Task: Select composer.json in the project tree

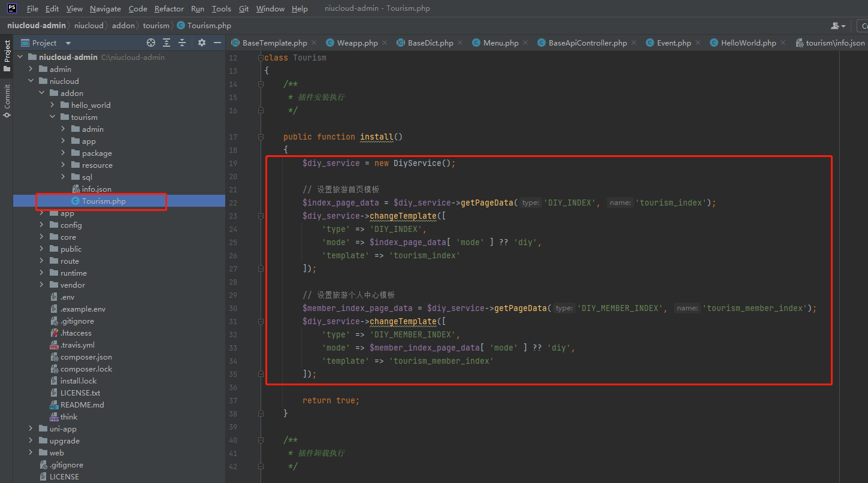Action: (86, 357)
